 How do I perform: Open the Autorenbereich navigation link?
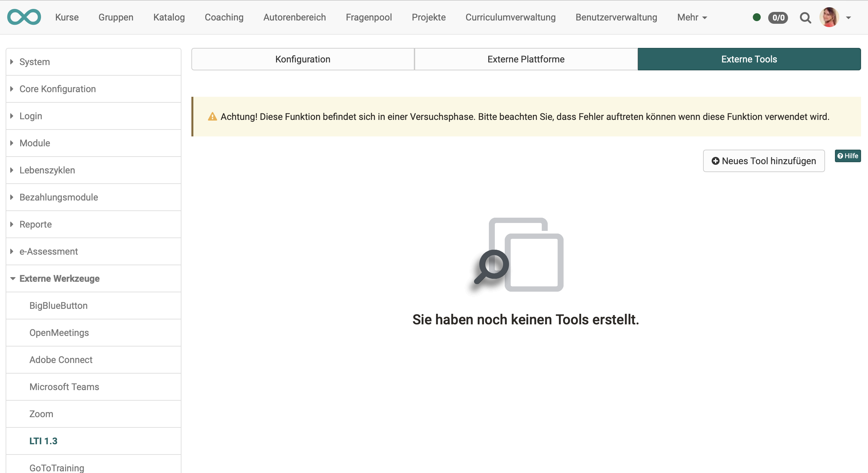tap(295, 18)
